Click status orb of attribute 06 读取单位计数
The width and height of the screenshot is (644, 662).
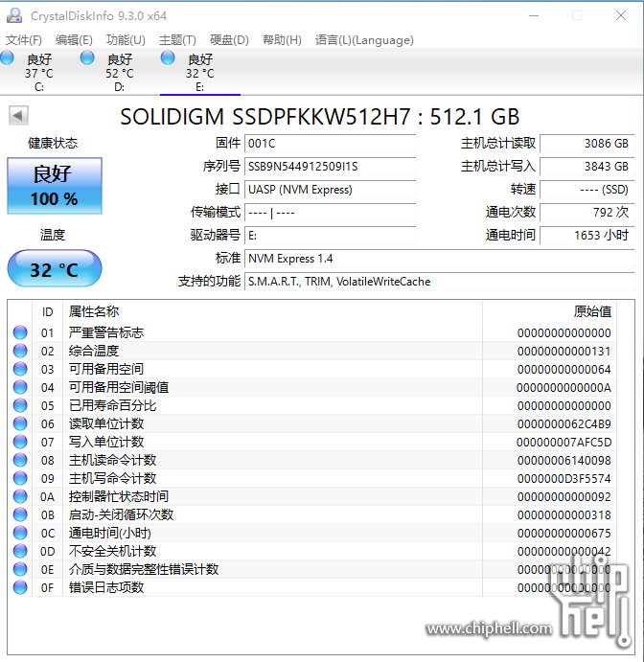20,423
